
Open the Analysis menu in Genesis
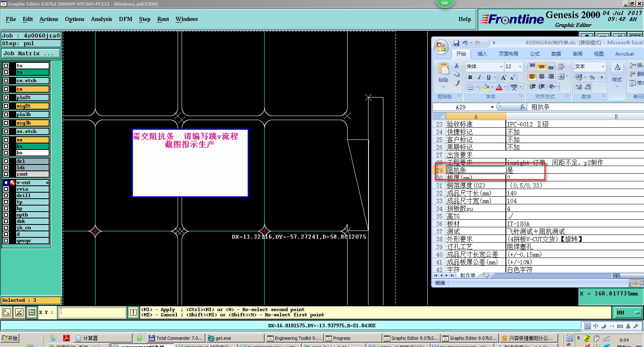coord(101,19)
